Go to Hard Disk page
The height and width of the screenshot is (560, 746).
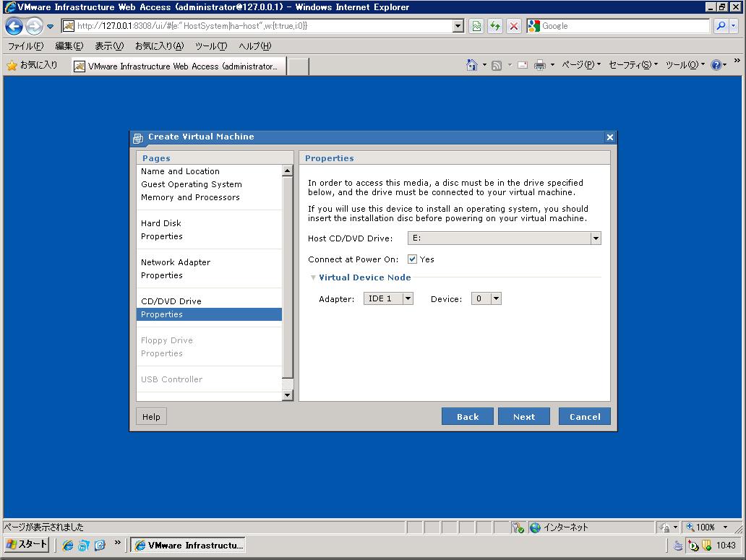[160, 223]
